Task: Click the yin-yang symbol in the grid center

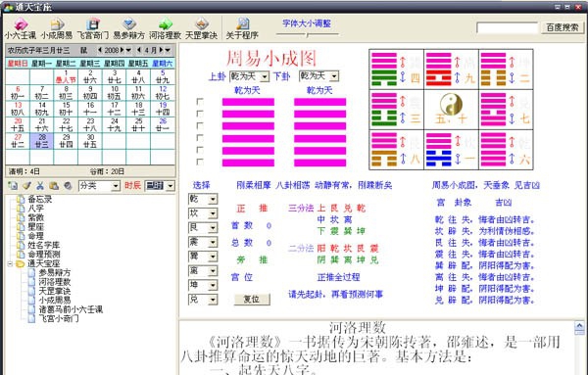Action: pos(451,104)
